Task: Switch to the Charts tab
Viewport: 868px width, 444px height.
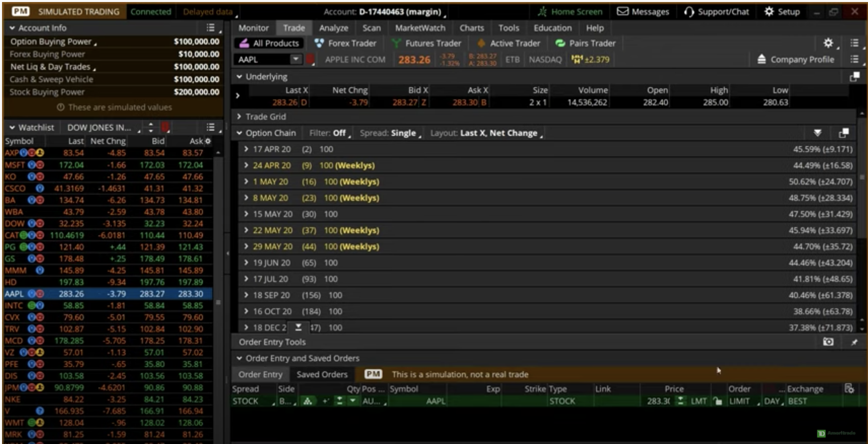Action: [x=472, y=28]
